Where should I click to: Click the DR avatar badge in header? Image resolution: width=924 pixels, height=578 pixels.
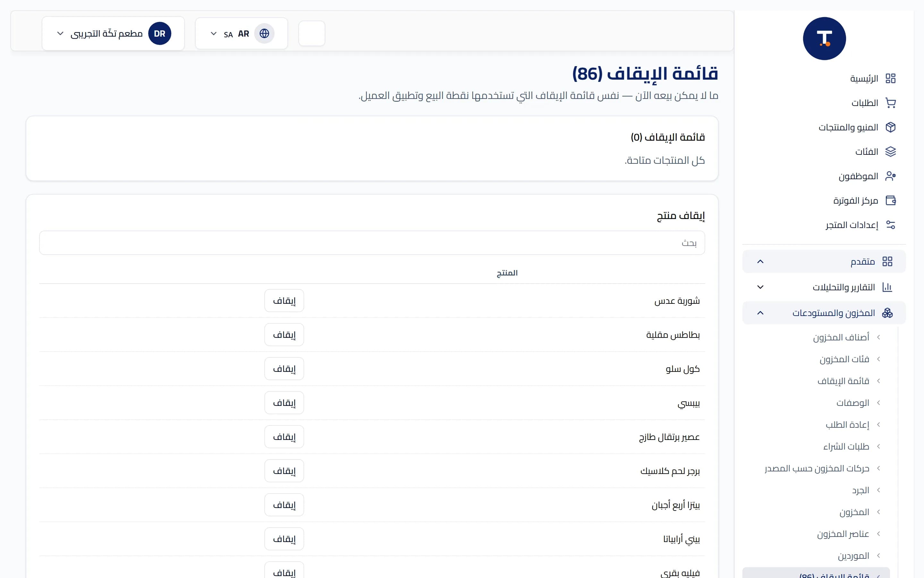159,34
